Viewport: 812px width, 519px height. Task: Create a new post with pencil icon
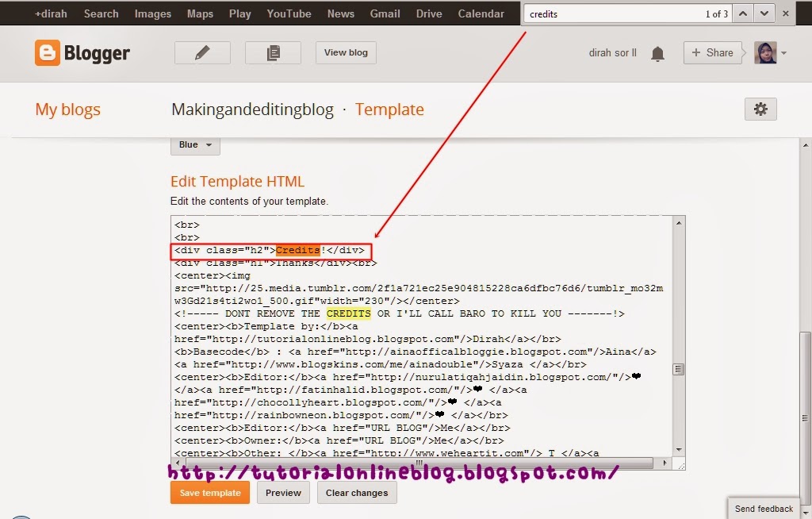(x=202, y=53)
